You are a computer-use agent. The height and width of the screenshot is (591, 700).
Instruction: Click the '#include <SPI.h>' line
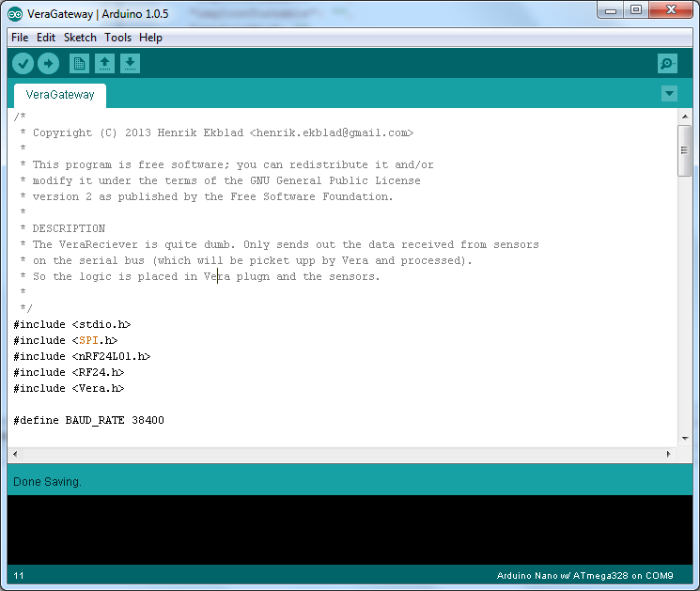66,340
